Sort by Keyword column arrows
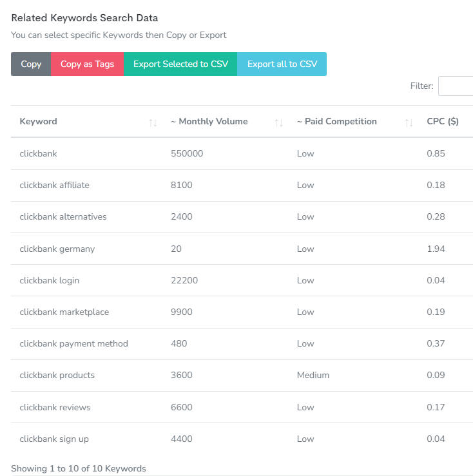The width and height of the screenshot is (473, 476). coord(153,122)
